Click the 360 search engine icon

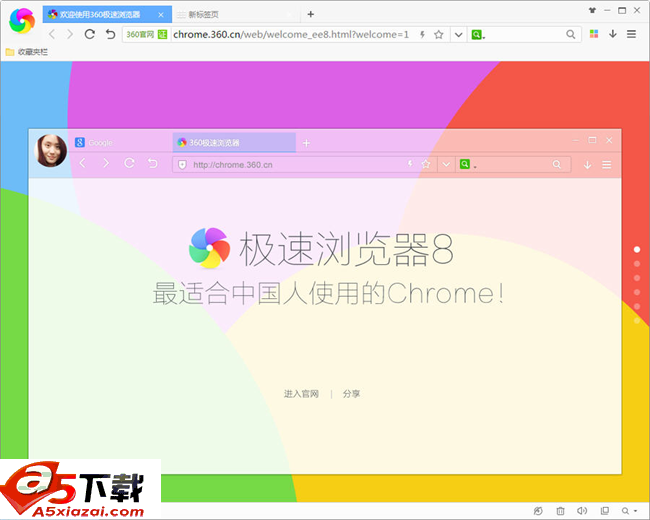(x=477, y=34)
